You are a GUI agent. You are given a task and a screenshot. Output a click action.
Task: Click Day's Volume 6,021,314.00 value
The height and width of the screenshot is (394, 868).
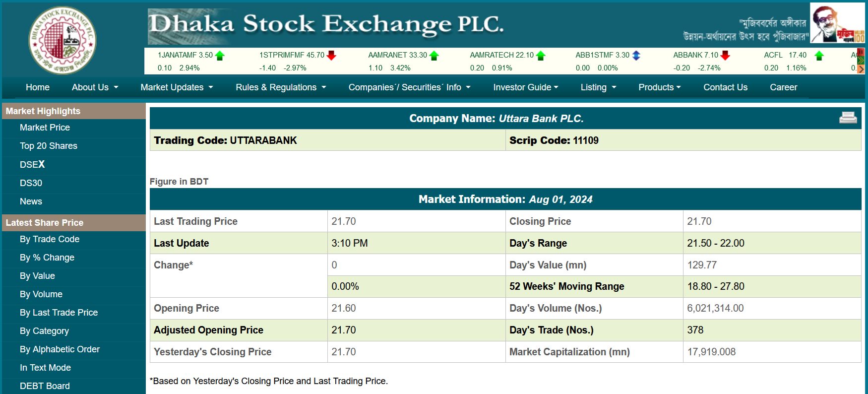tap(715, 308)
